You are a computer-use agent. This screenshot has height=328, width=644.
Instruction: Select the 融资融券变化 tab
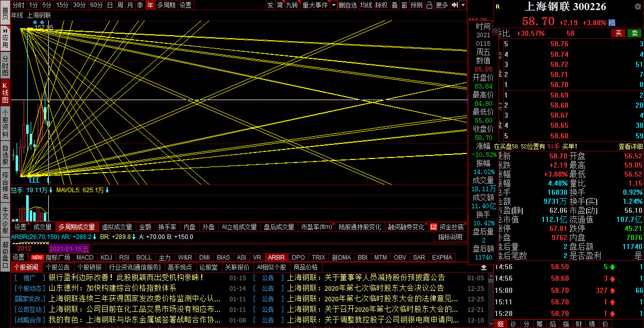(406, 227)
